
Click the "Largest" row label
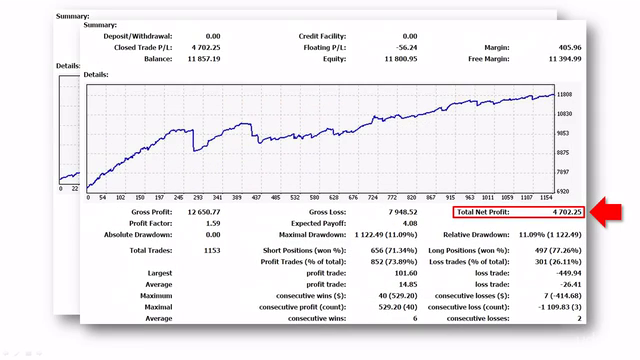pos(160,273)
